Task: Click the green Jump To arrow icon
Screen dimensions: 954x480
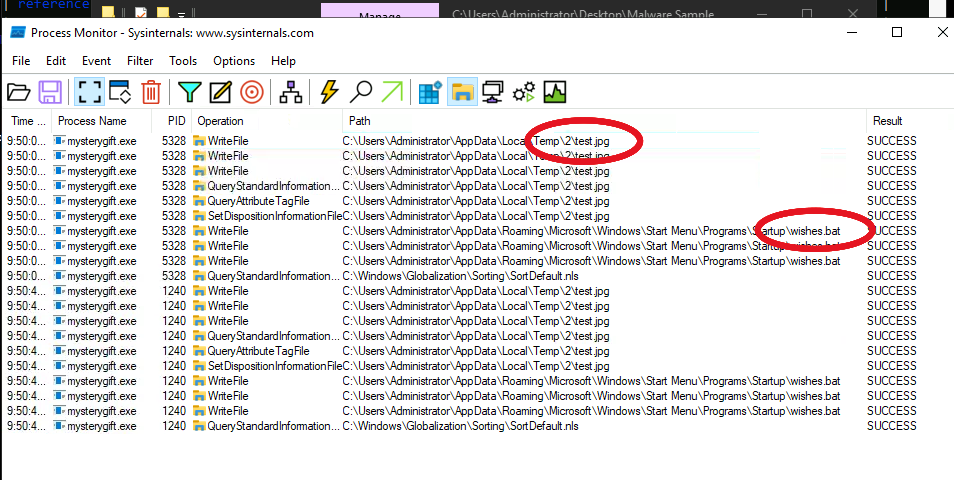Action: click(392, 92)
